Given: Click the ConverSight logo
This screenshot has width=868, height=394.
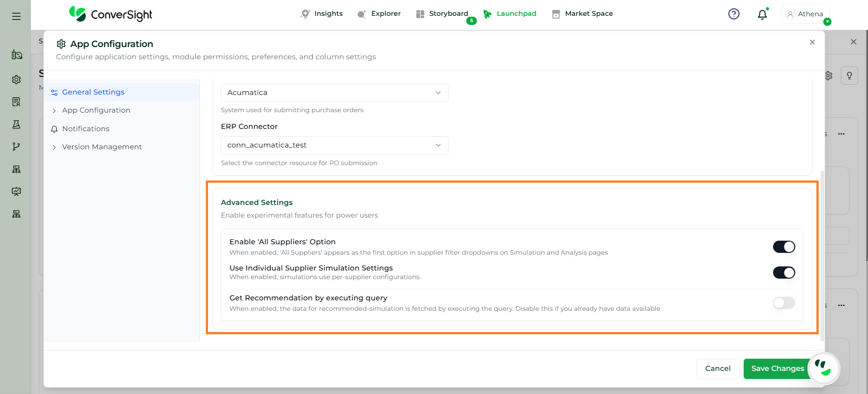Looking at the screenshot, I should [111, 14].
